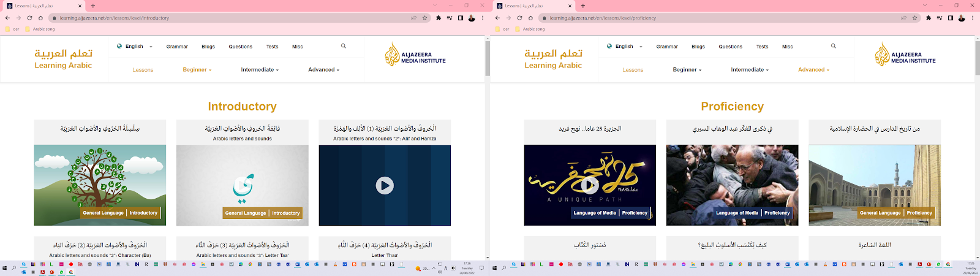
Task: Open Windows taskbar search magnifier on left taskbar
Action: coord(14,268)
